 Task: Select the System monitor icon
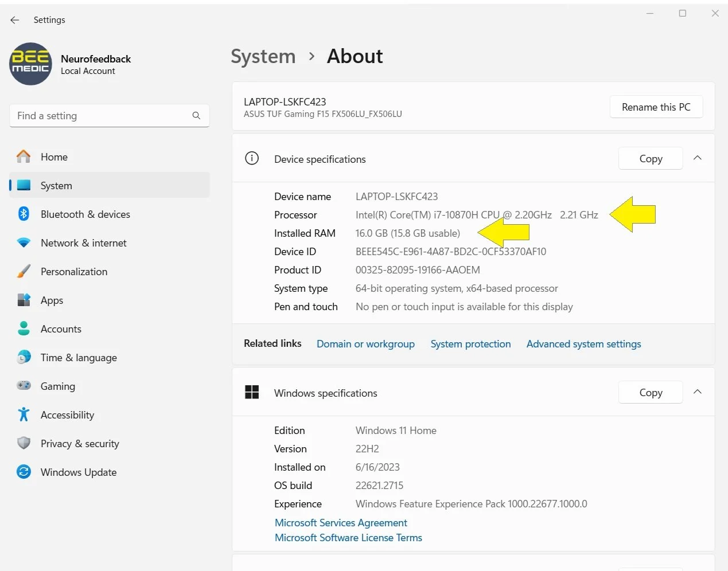click(x=24, y=185)
